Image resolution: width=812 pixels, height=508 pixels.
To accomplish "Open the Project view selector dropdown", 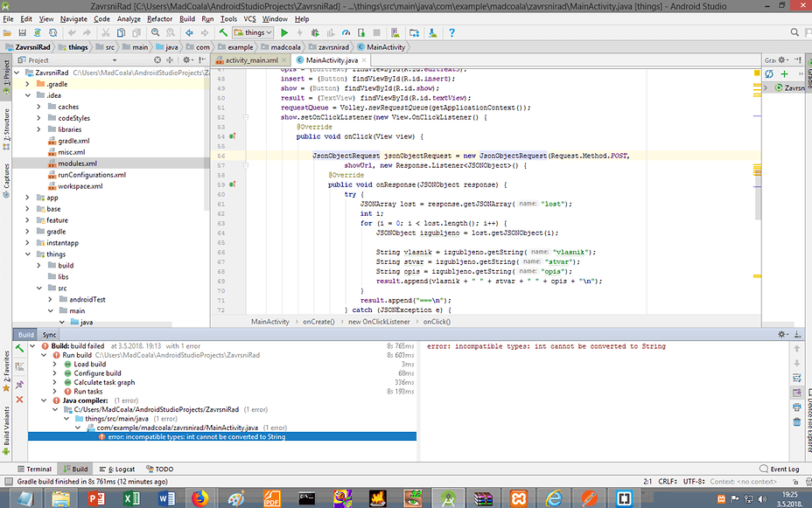I will 115,60.
